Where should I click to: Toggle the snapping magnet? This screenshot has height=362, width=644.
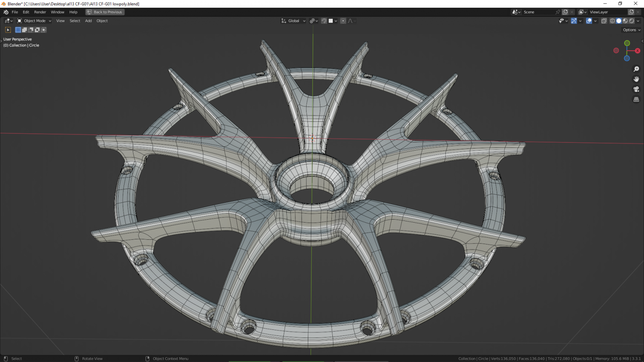click(324, 21)
